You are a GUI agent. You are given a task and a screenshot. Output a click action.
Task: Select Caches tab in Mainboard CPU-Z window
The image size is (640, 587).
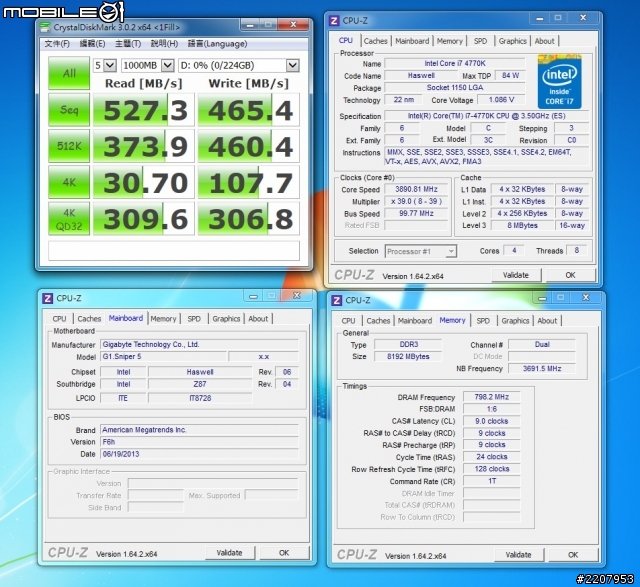(x=89, y=319)
